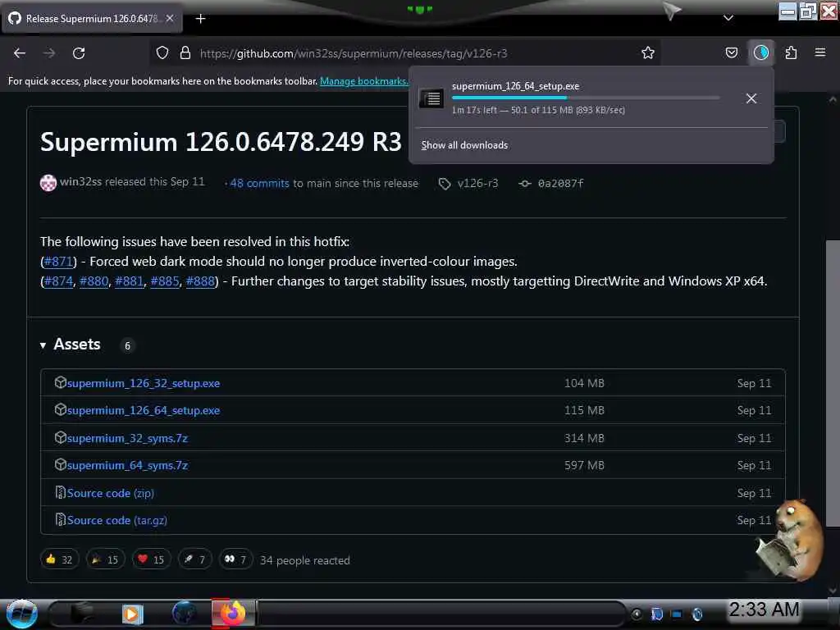Open the list all tabs chevron
This screenshot has width=840, height=630.
[x=728, y=18]
